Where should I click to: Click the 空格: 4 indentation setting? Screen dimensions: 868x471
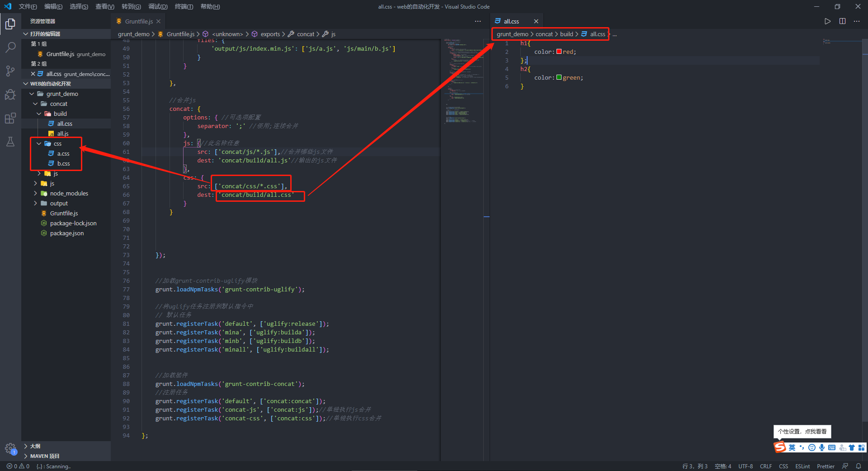tap(723, 466)
